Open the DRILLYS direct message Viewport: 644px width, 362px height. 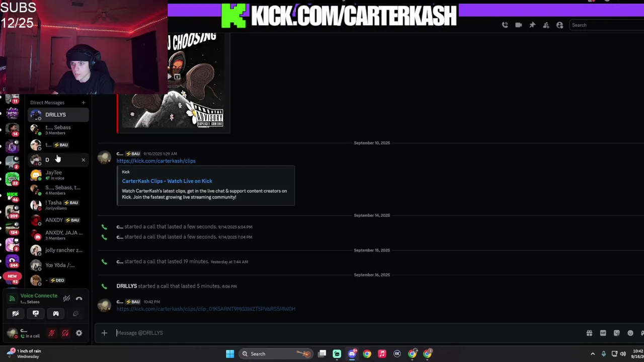[58, 115]
